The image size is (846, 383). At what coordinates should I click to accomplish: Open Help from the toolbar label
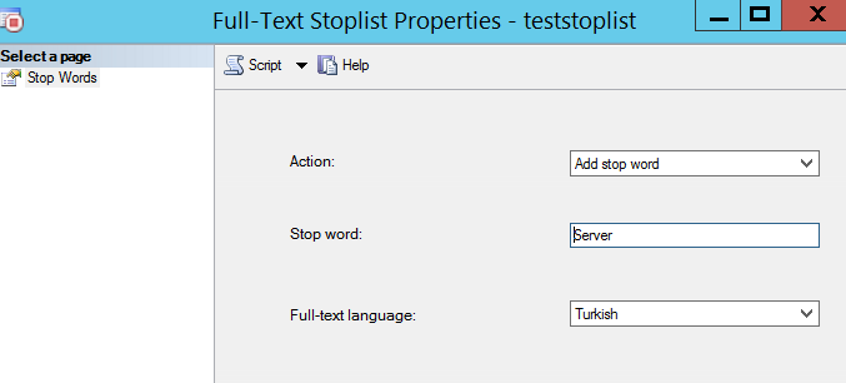pyautogui.click(x=356, y=65)
